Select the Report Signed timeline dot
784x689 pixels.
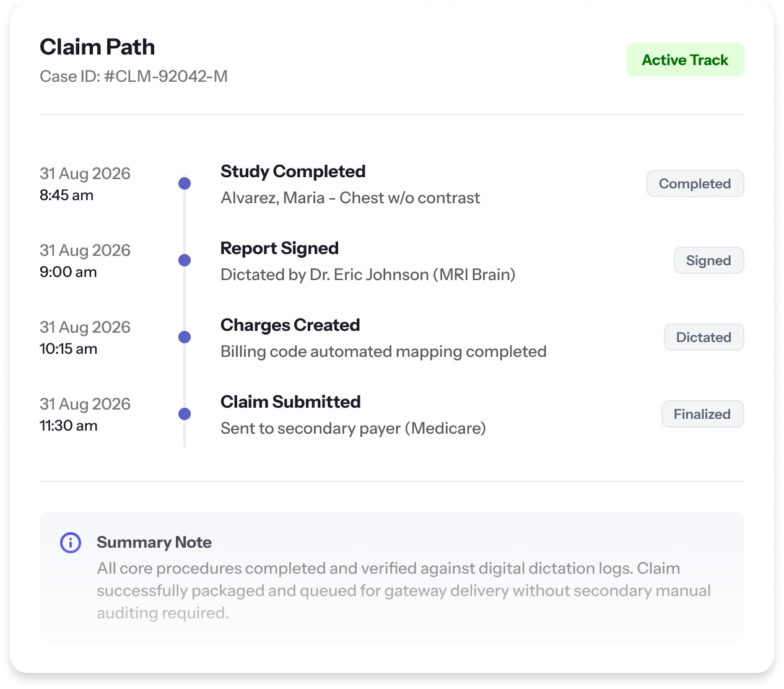point(185,260)
